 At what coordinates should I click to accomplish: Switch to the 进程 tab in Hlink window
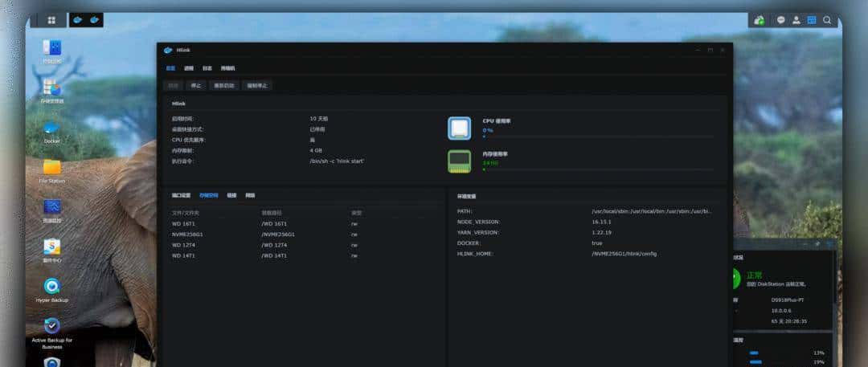coord(188,68)
